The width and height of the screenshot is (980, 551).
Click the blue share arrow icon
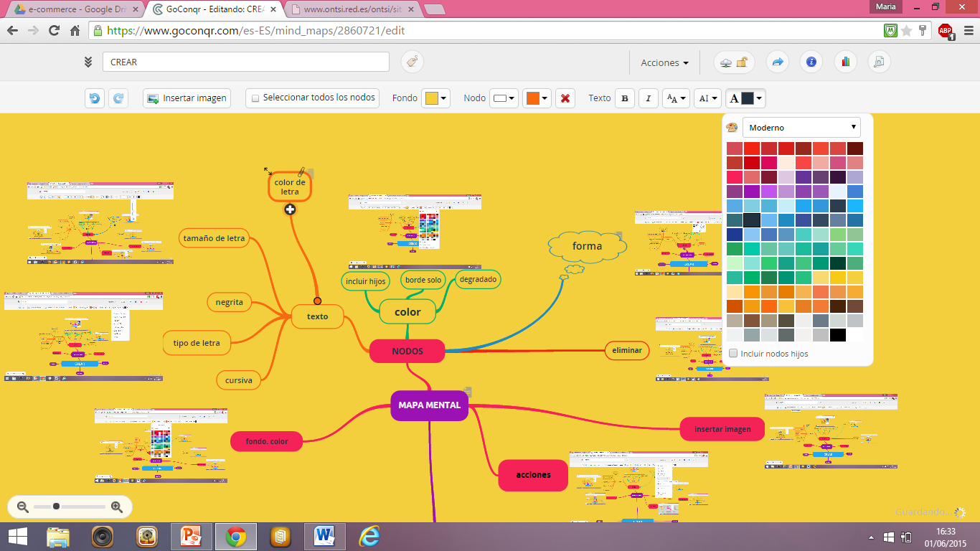click(x=777, y=62)
